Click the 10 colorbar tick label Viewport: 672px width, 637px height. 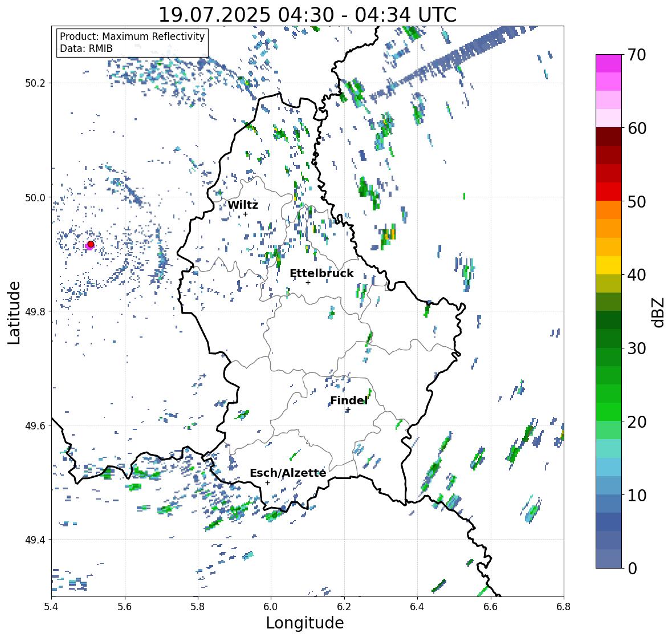[637, 496]
